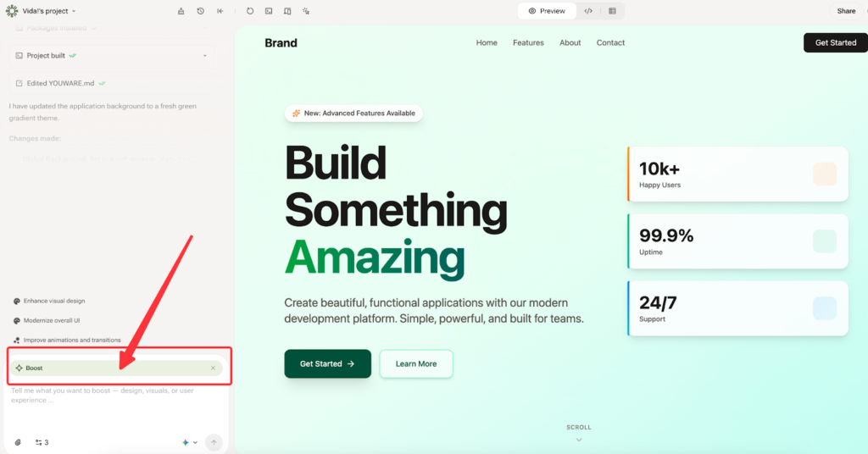Open the terminal console icon

(x=269, y=11)
